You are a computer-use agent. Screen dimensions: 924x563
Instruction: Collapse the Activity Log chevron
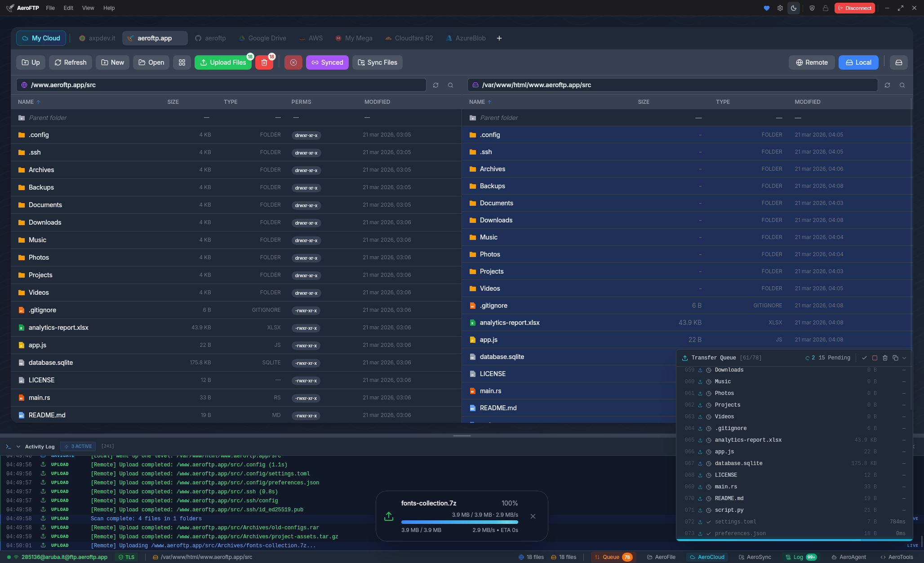click(x=18, y=447)
